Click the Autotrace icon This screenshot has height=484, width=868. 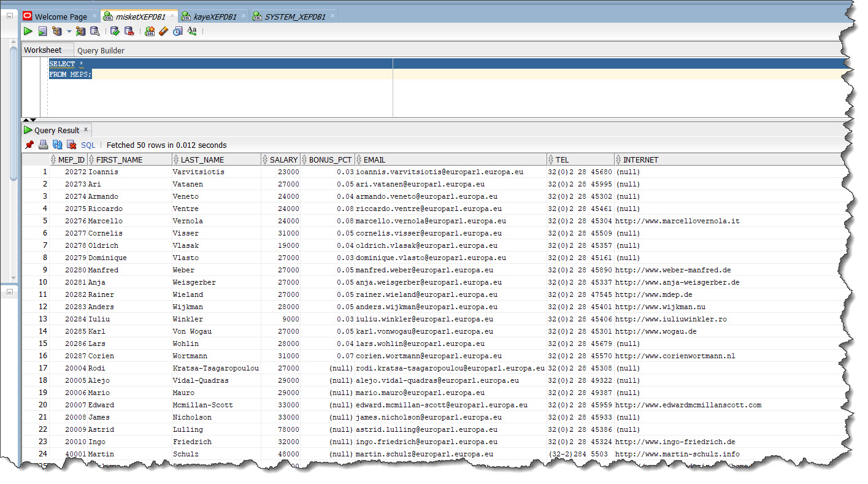(81, 31)
